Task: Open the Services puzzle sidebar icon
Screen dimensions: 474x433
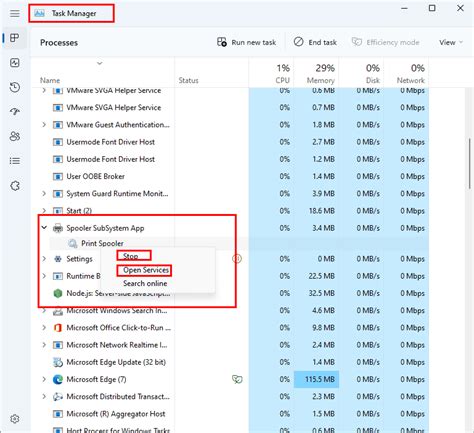Action: (x=15, y=186)
